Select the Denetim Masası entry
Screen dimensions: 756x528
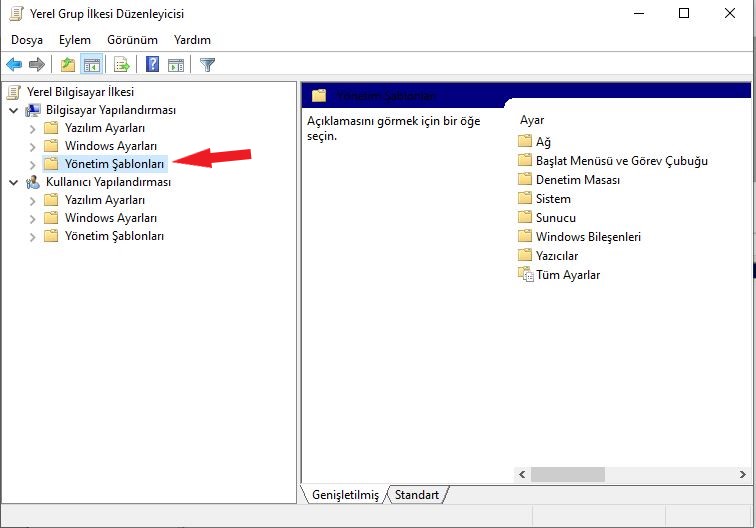pos(578,179)
